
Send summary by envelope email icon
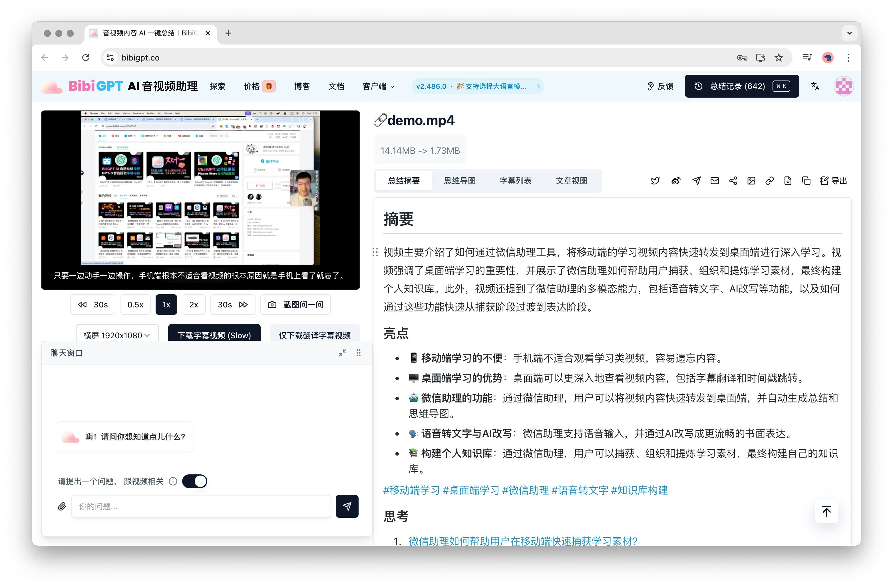coord(714,181)
